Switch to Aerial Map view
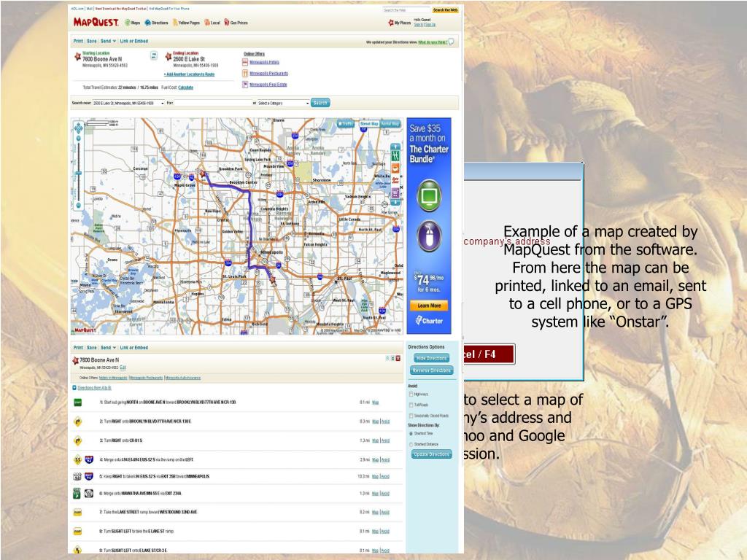This screenshot has width=747, height=560. coord(390,124)
